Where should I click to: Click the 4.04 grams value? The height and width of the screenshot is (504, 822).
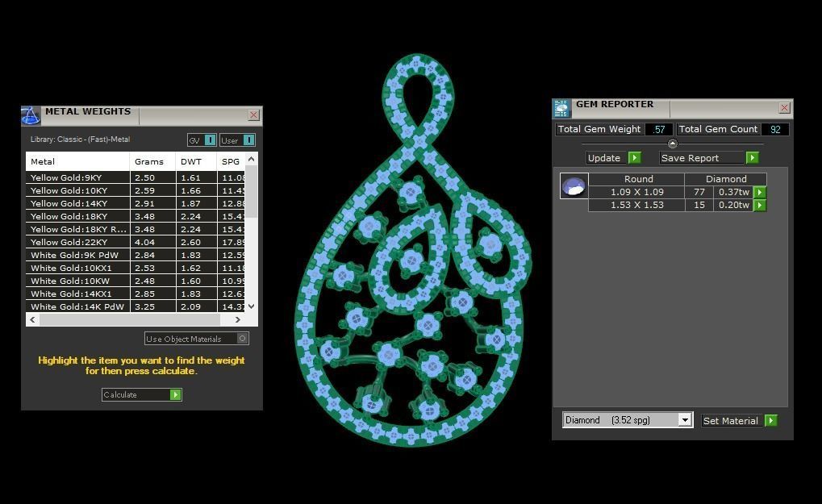pos(144,242)
